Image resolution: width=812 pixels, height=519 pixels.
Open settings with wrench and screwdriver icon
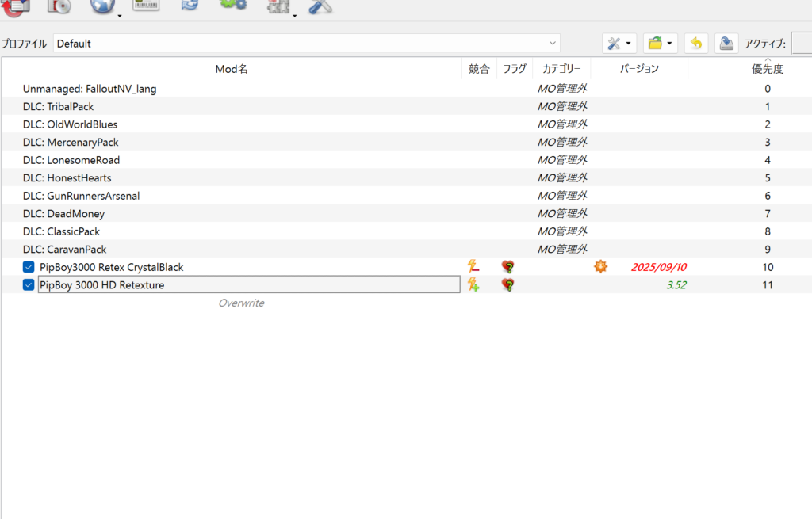tap(320, 6)
